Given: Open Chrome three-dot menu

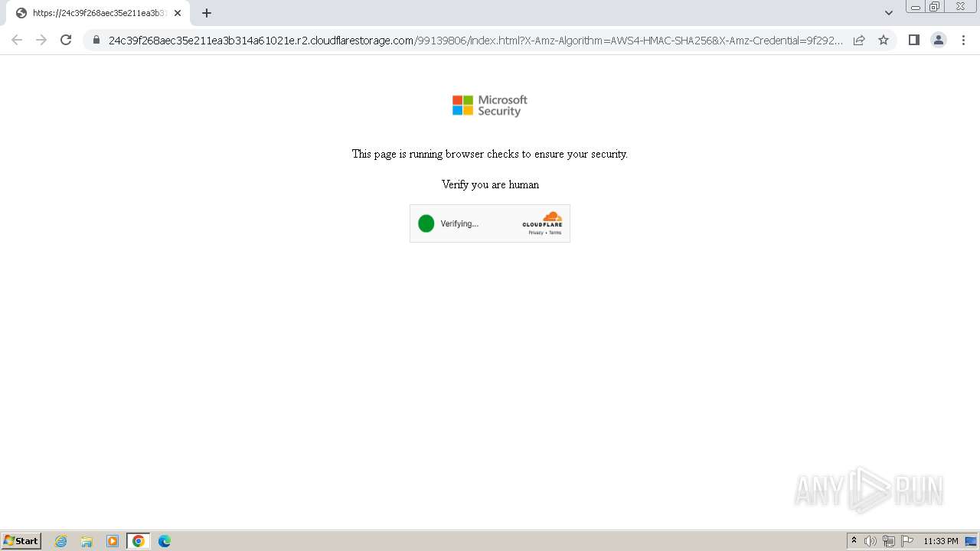Looking at the screenshot, I should pos(964,40).
